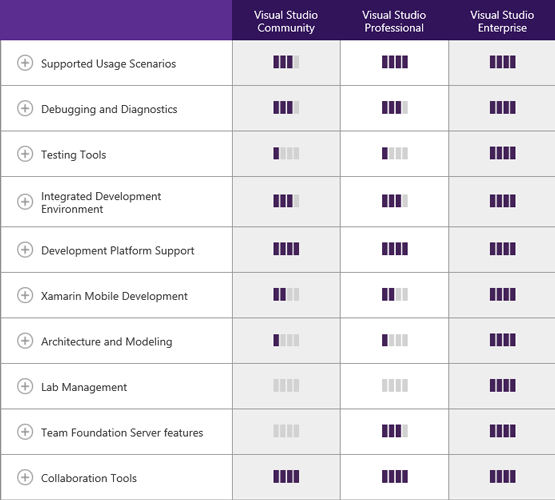This screenshot has width=555, height=500.
Task: Expand the Debugging and Diagnostics section
Action: pyautogui.click(x=25, y=108)
